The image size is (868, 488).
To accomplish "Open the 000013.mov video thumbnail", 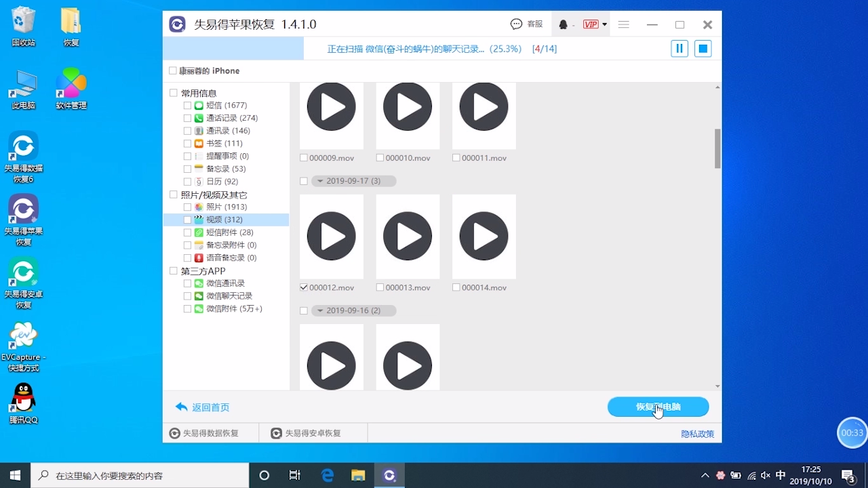I will pos(408,237).
